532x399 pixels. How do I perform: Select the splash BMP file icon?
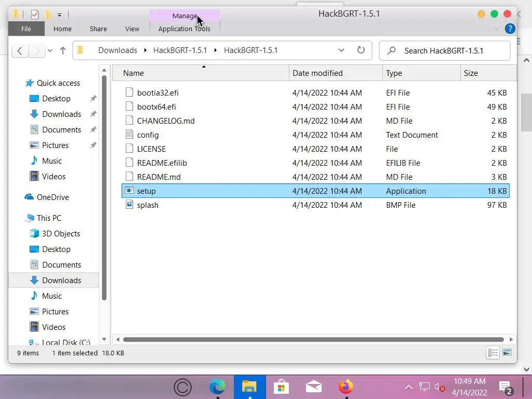(129, 205)
